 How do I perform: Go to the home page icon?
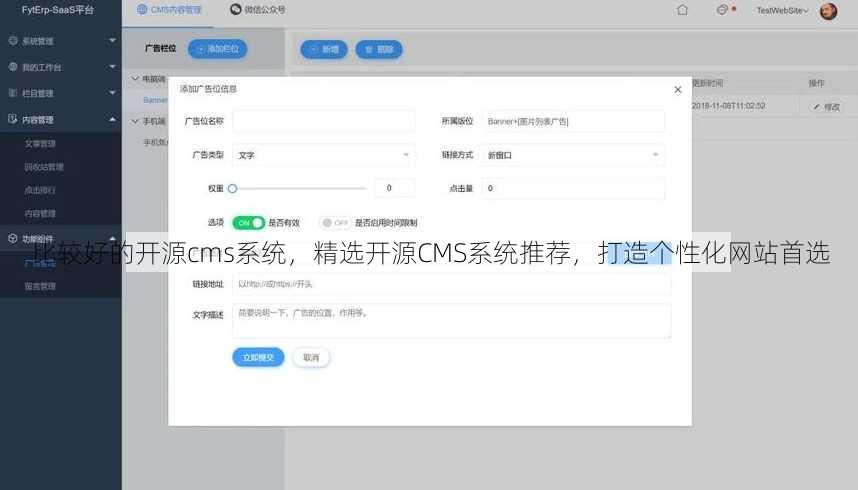click(x=682, y=10)
